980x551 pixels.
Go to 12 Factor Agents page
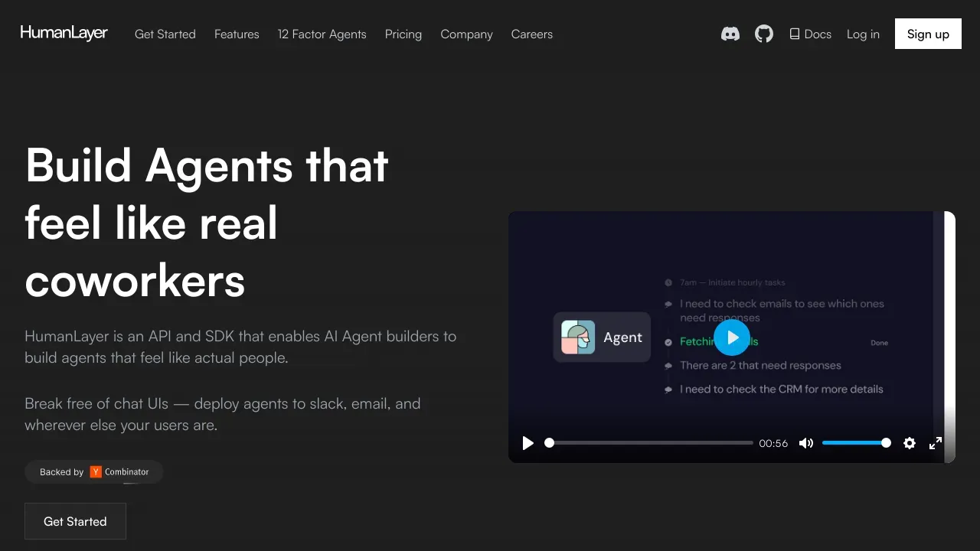pos(322,34)
